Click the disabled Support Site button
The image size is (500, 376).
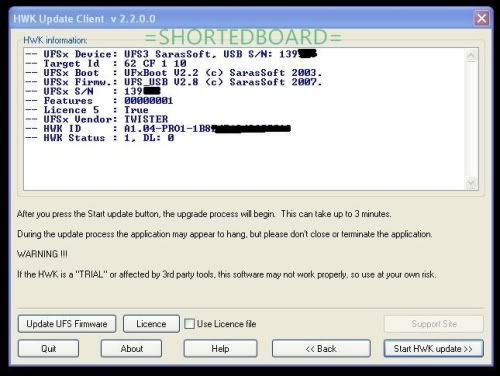[x=434, y=324]
